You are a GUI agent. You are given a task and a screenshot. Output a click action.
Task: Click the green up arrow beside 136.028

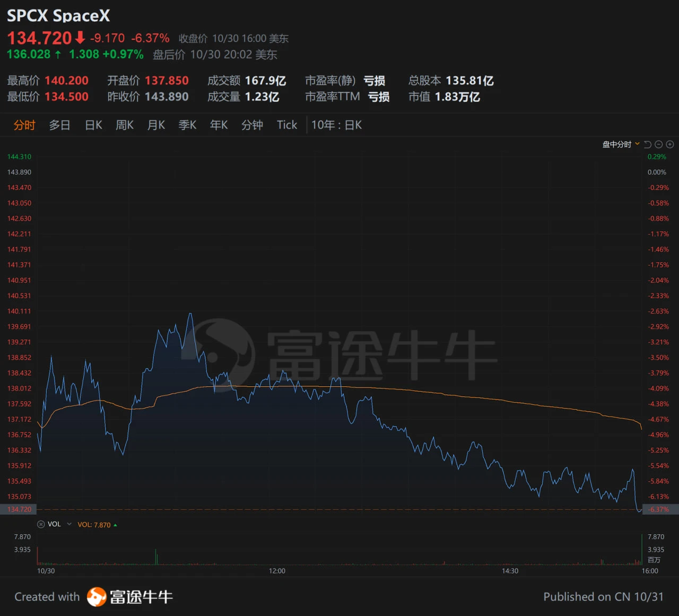tap(58, 54)
